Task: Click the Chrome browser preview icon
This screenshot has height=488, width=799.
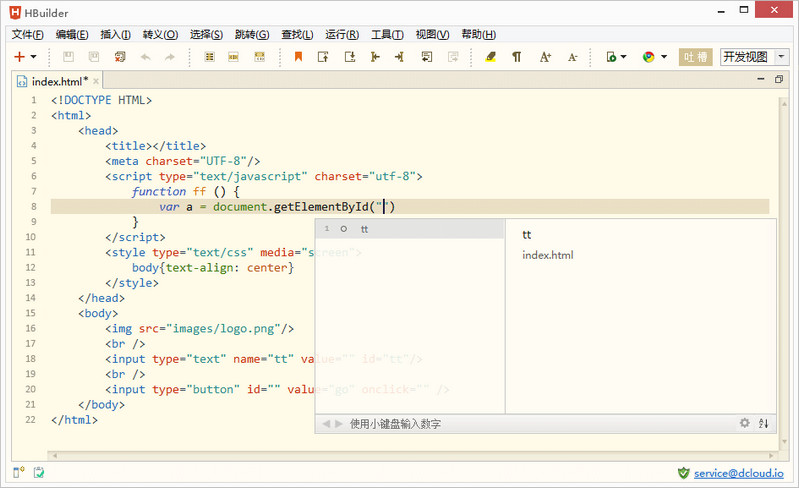Action: click(x=648, y=57)
